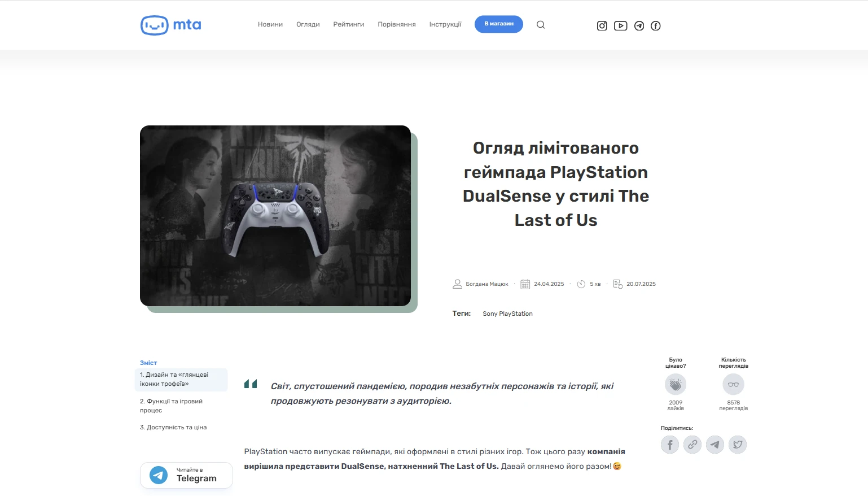Click the В магазин button
The width and height of the screenshot is (868, 496).
[499, 24]
